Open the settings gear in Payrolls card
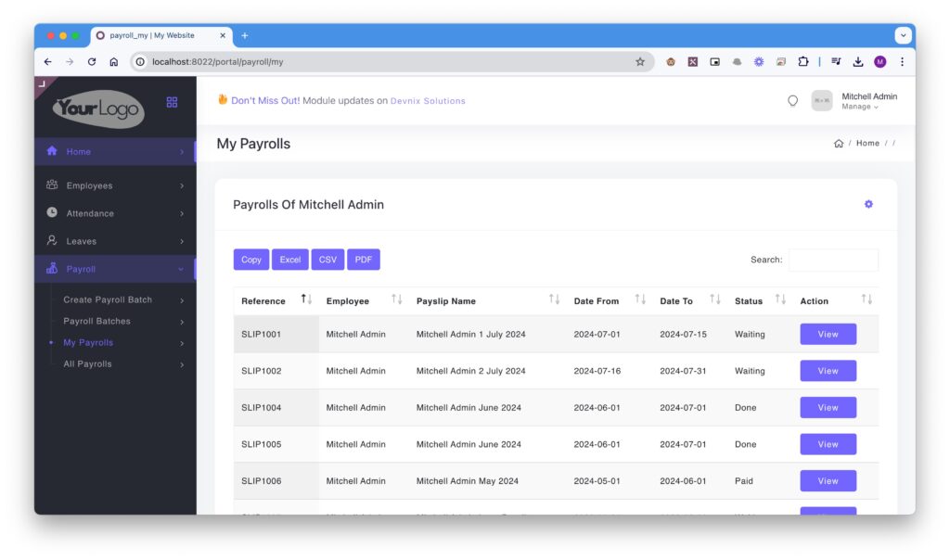The image size is (950, 560). click(868, 204)
